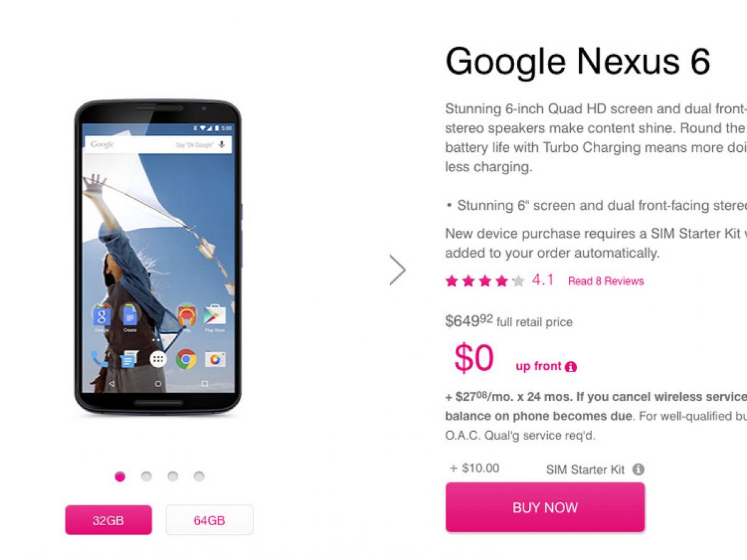Advance to the next product image arrow

(397, 270)
